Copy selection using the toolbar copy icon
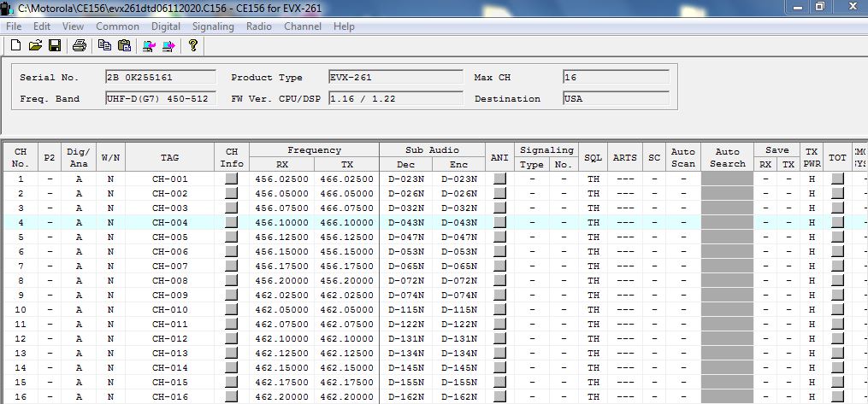This screenshot has width=868, height=404. point(104,45)
